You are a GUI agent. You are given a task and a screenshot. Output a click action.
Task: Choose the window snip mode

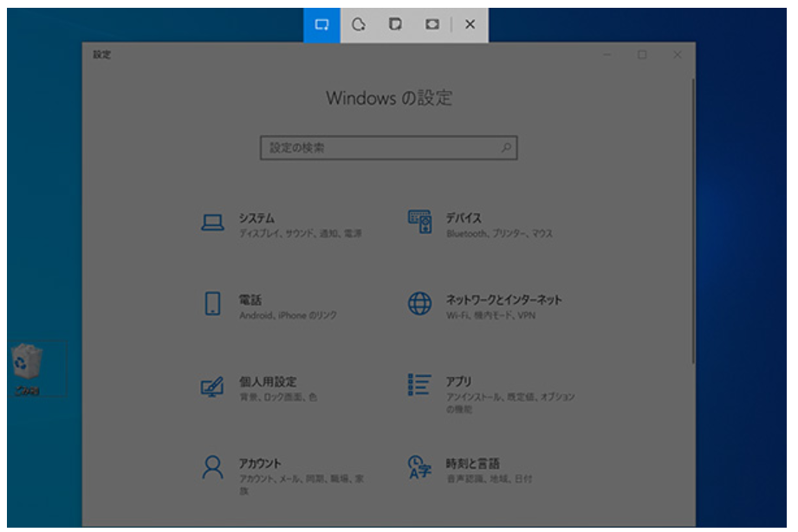[x=395, y=24]
